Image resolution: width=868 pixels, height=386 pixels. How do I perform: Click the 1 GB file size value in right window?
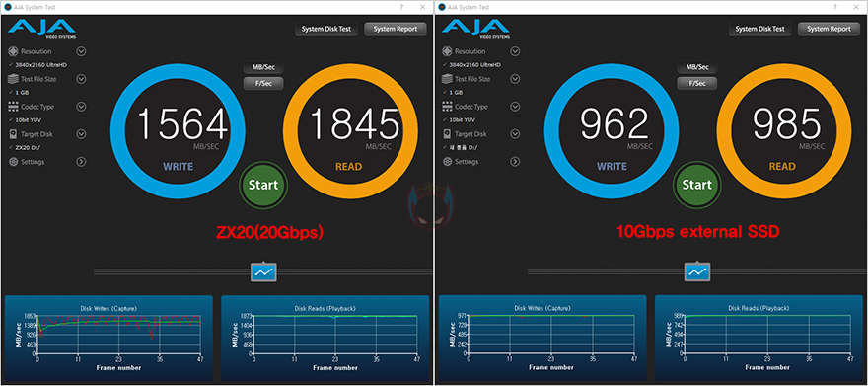pyautogui.click(x=457, y=92)
